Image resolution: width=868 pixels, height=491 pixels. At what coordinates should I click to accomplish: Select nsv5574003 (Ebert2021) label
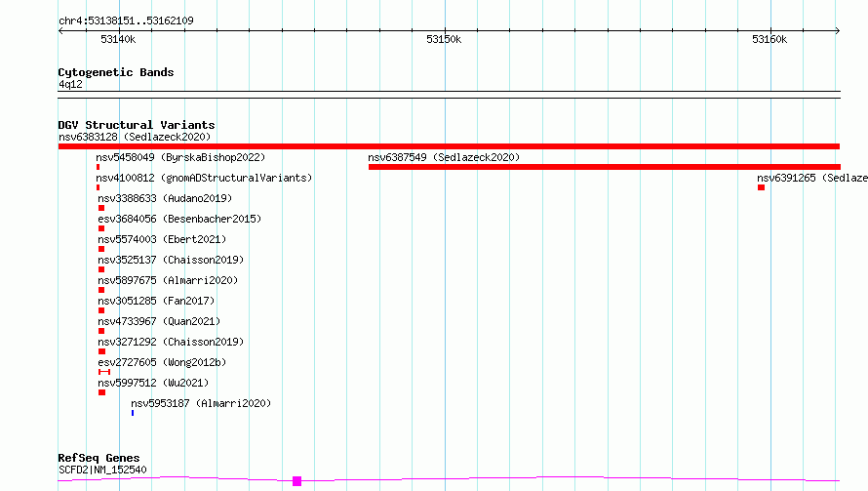coord(162,239)
